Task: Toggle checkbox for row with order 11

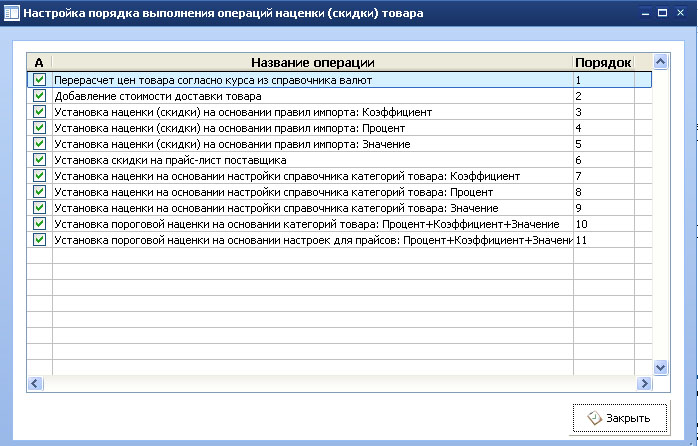Action: pos(39,240)
